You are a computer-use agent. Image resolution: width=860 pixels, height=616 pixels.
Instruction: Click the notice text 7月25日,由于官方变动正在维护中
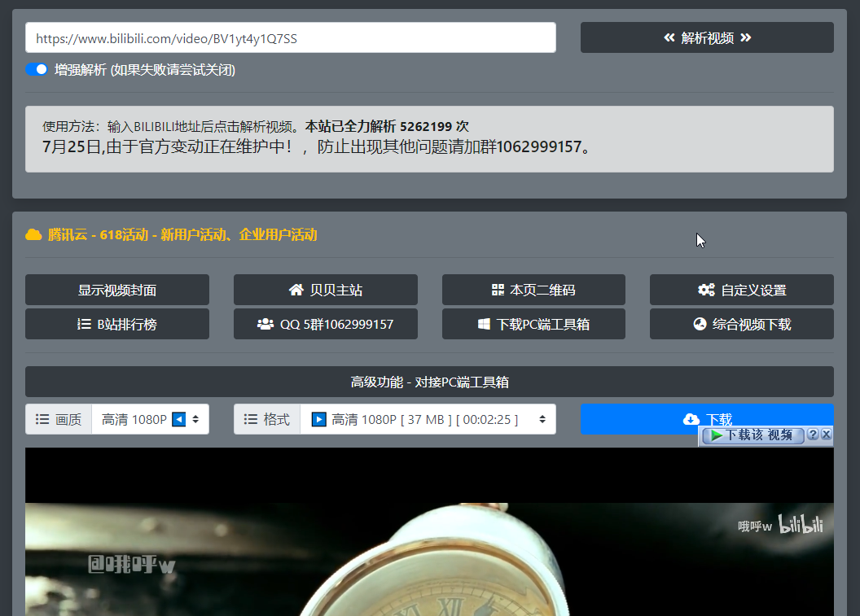pyautogui.click(x=167, y=146)
